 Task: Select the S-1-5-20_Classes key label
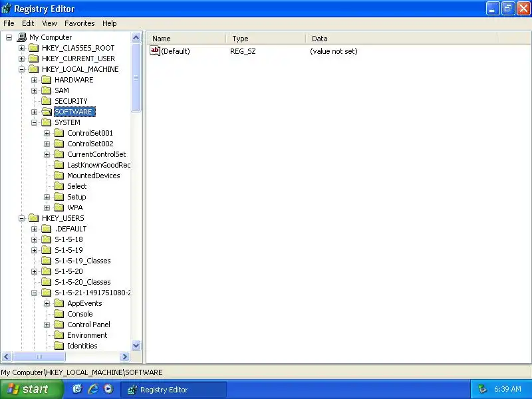pos(82,282)
